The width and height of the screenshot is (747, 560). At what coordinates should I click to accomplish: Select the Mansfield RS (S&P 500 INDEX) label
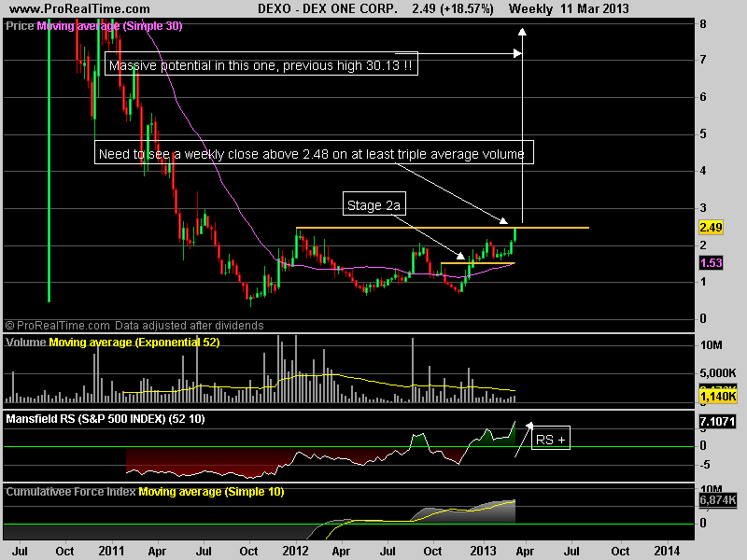(106, 419)
